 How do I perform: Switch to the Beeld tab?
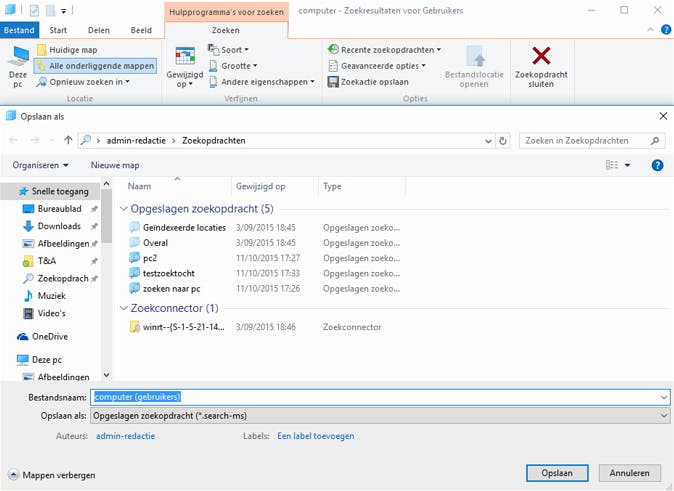click(x=141, y=30)
